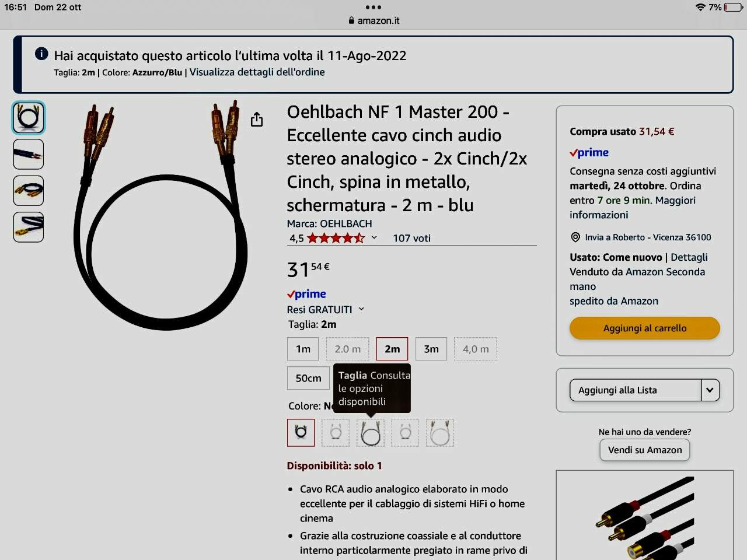Image resolution: width=747 pixels, height=560 pixels.
Task: Open the Visualizza dettagli dell'ordine link
Action: pos(257,72)
